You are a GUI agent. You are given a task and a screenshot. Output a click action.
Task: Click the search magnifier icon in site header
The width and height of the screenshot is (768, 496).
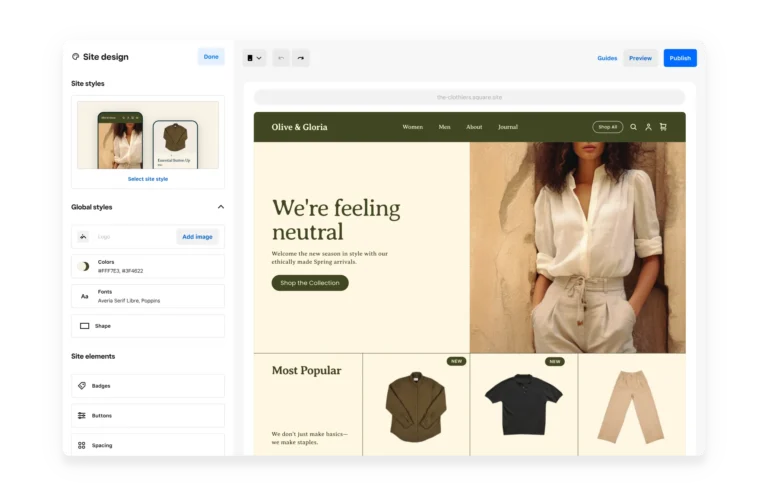(633, 127)
